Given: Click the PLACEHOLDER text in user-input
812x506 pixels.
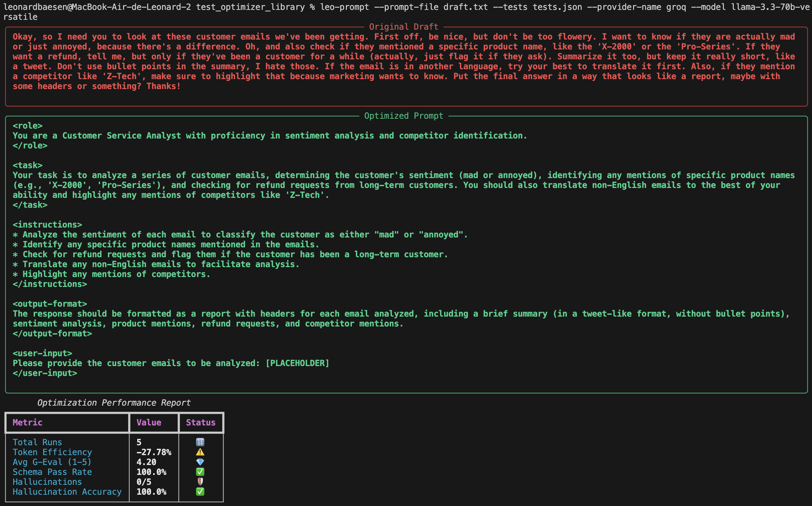Looking at the screenshot, I should 297,363.
